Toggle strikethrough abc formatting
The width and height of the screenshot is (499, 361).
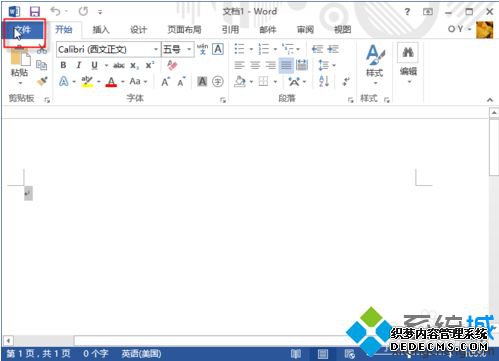(119, 65)
